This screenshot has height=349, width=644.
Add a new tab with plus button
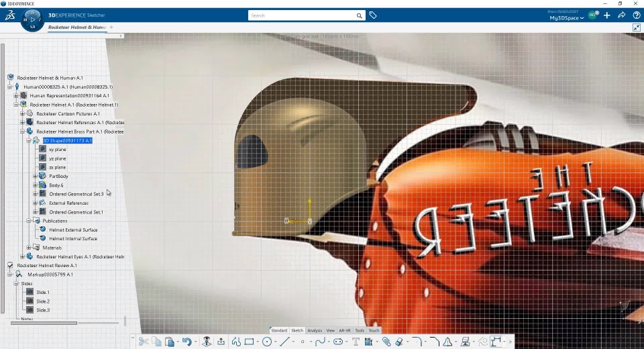point(111,27)
